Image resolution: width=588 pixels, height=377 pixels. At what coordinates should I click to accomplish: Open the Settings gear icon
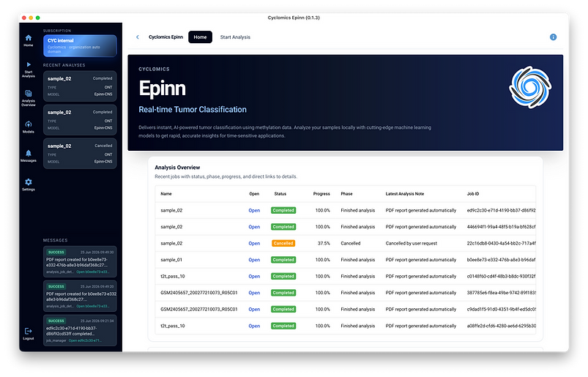pos(29,182)
